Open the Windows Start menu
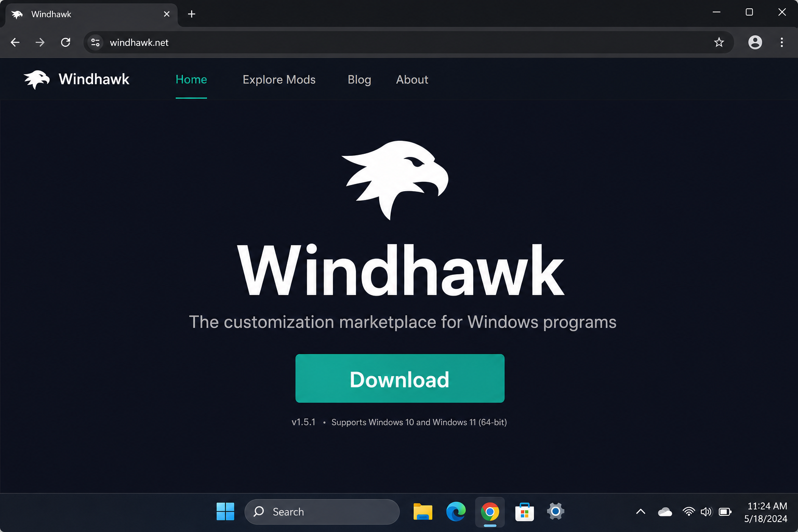The width and height of the screenshot is (798, 532). tap(225, 512)
